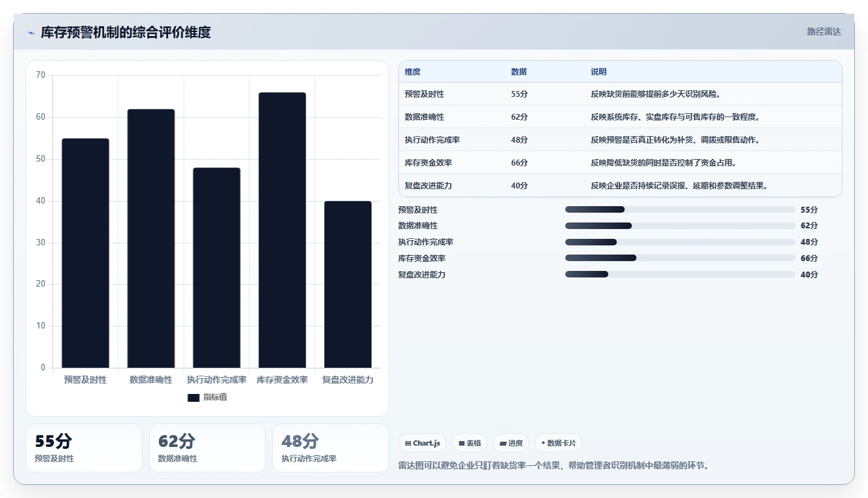
Task: Select the 执行动作完成率 bar in the chart
Action: [217, 268]
